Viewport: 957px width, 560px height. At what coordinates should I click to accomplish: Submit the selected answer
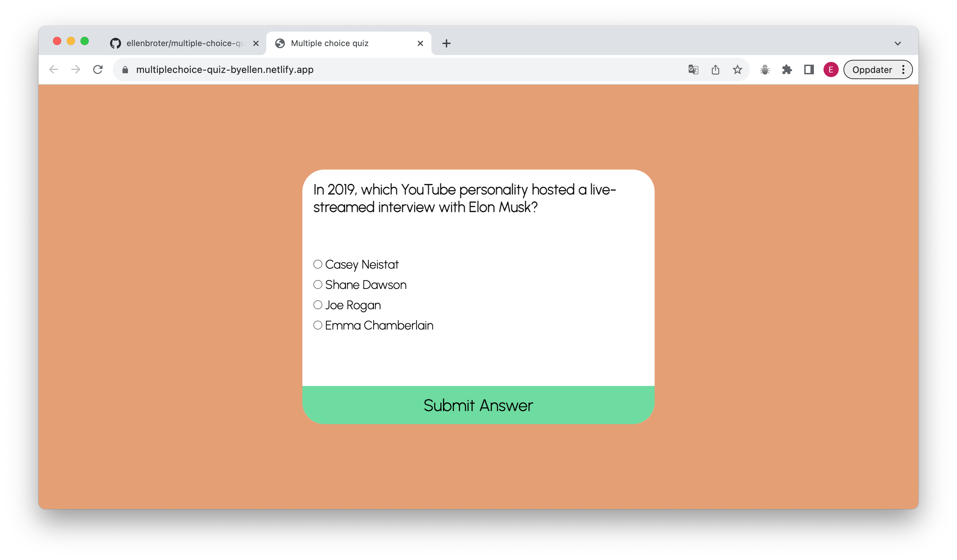478,405
